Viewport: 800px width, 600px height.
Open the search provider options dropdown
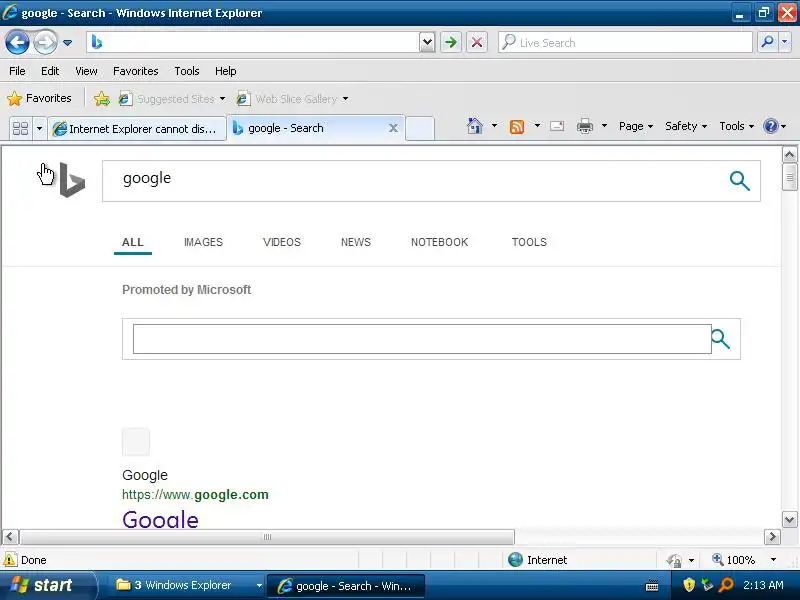785,42
